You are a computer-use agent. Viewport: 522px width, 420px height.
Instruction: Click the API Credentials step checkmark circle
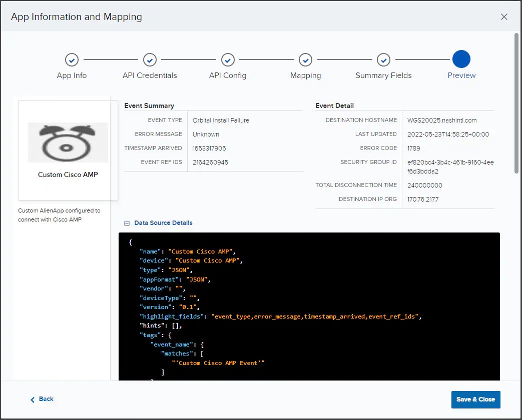tap(150, 60)
